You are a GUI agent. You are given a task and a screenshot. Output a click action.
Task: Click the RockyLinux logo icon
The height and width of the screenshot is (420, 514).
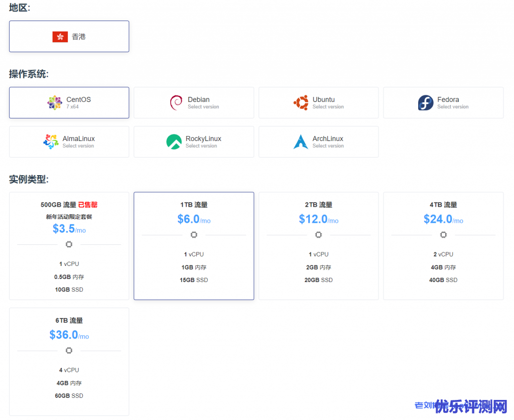pos(174,142)
